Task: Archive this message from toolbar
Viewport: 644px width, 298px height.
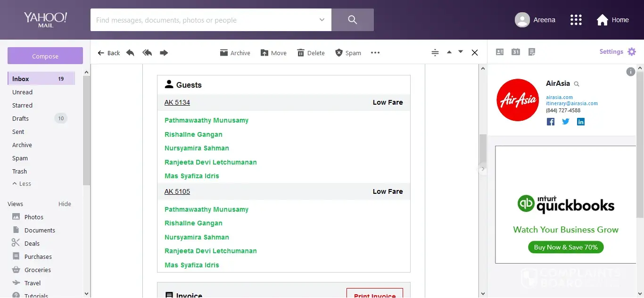Action: [x=235, y=53]
